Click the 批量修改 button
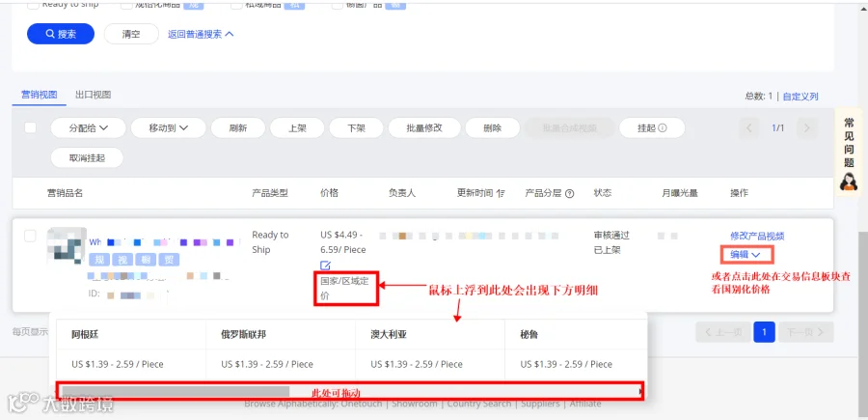 pos(424,128)
